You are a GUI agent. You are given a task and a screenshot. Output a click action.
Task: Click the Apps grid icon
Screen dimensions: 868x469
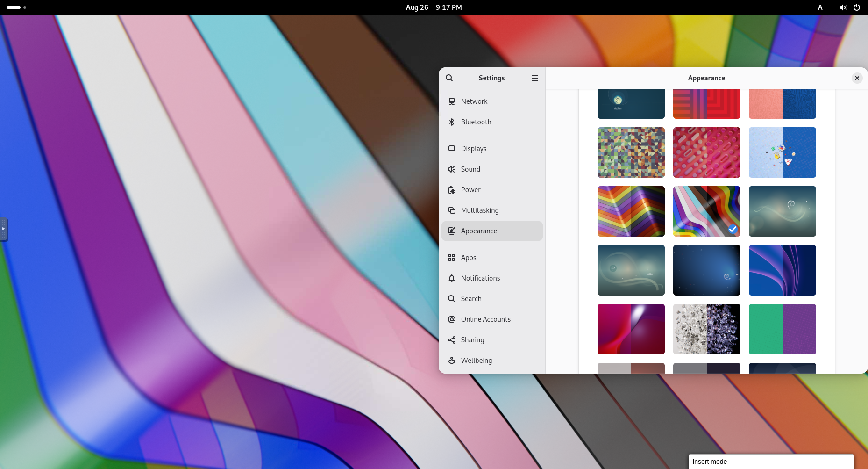pyautogui.click(x=452, y=258)
